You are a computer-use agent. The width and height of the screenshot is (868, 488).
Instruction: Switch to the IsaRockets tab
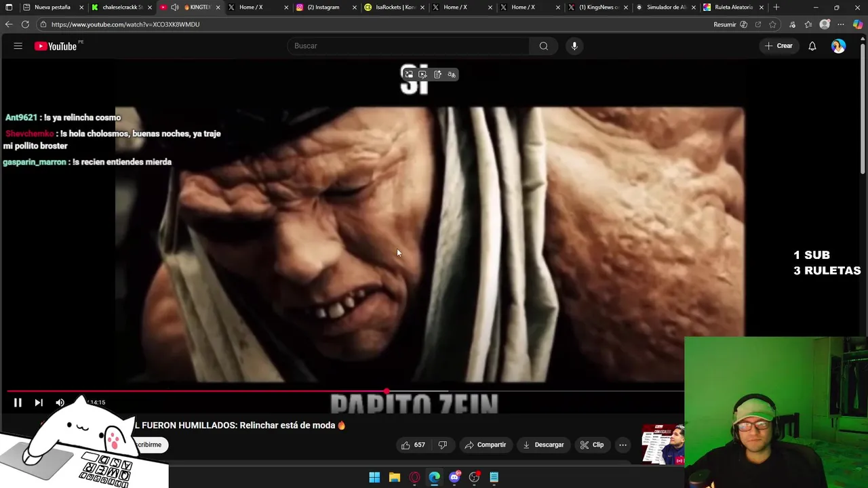point(395,7)
